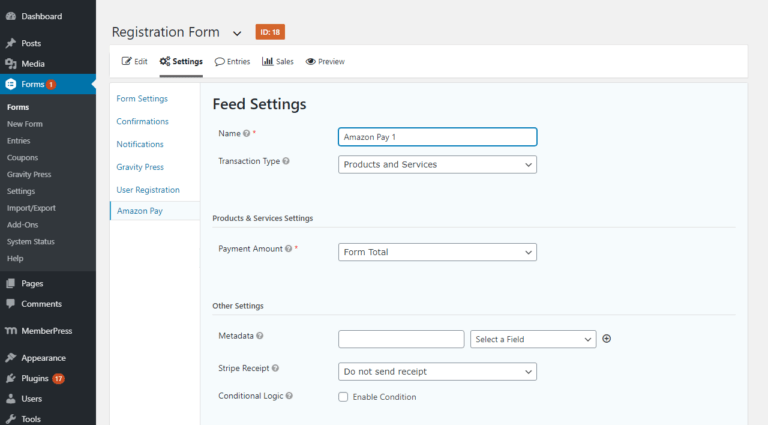Open the Registration Form switcher chevron
This screenshot has height=425, width=768.
tap(237, 34)
